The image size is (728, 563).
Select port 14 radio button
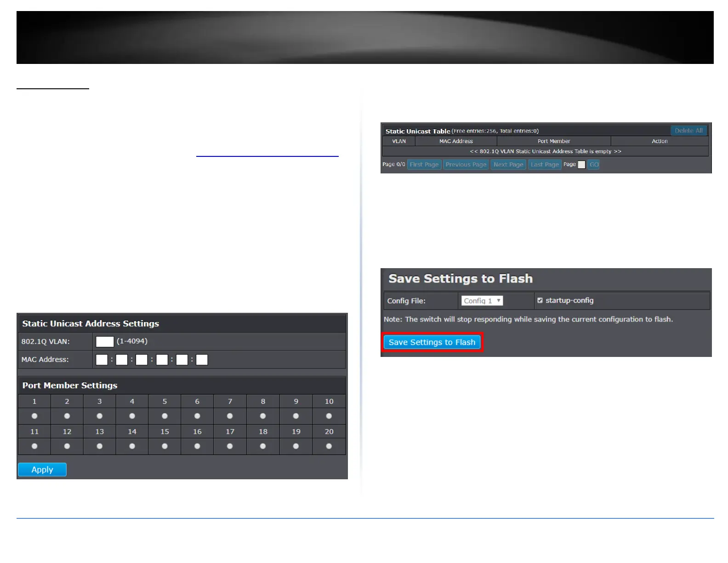tap(132, 446)
